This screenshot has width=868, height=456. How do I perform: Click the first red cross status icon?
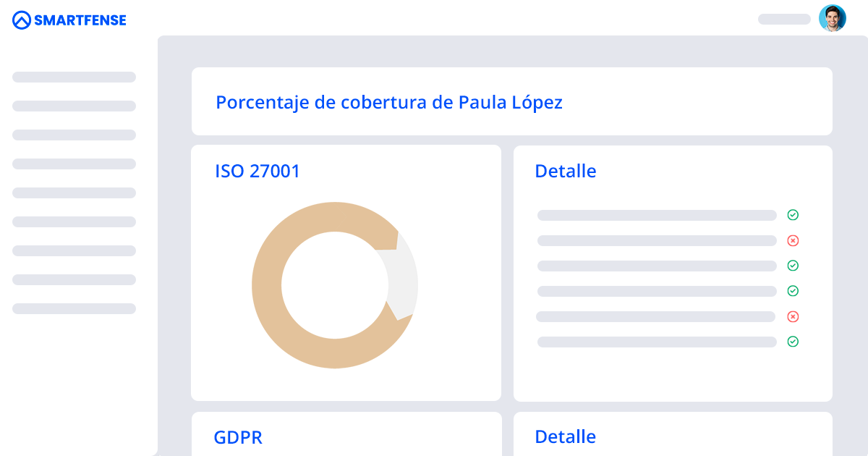pyautogui.click(x=793, y=240)
